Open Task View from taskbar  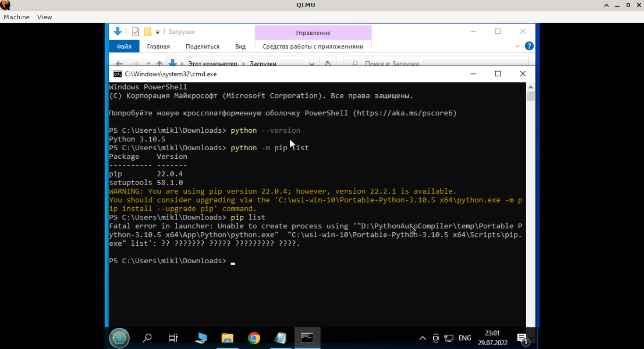(x=173, y=338)
